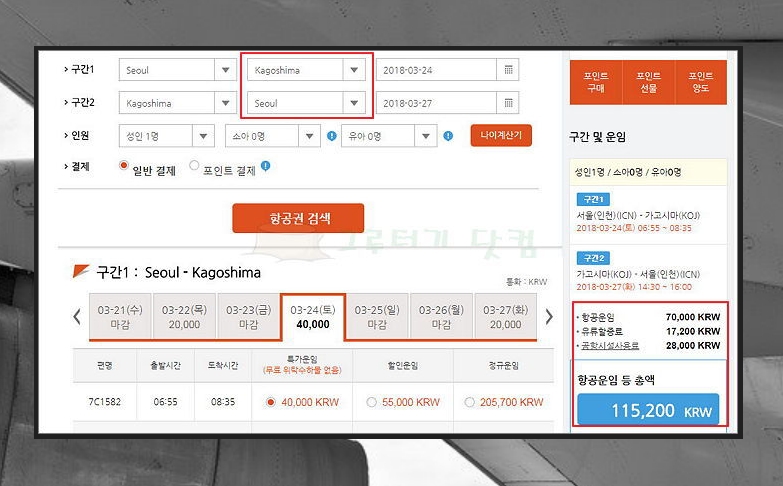
Task: Click 70,000 KRW airfare amount
Action: 693,317
